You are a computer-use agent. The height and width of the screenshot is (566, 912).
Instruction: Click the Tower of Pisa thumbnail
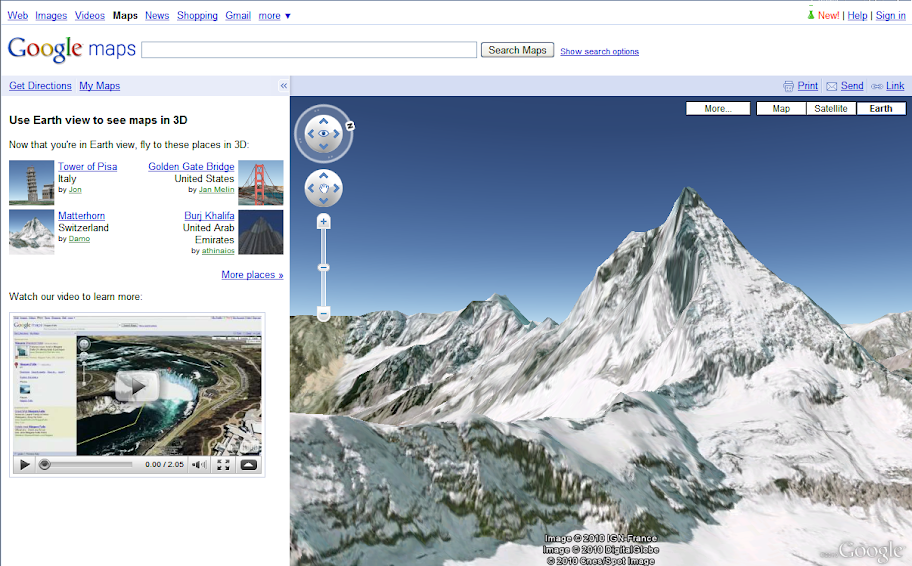(31, 183)
